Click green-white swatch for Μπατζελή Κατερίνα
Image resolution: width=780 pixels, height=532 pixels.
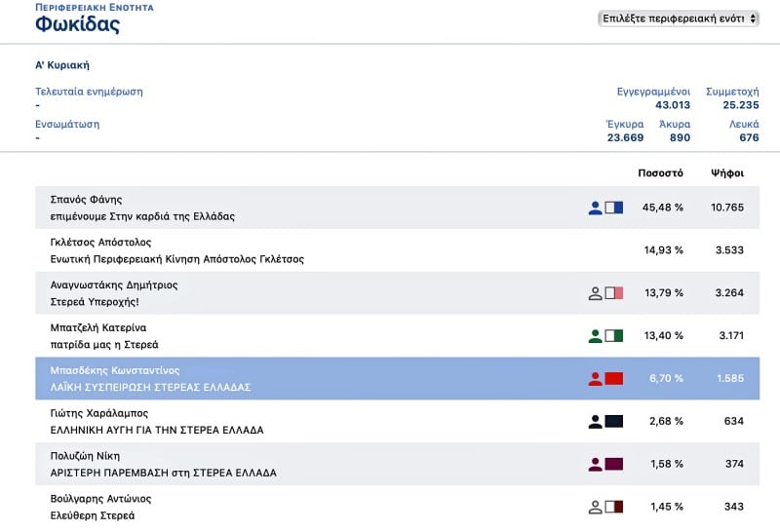pyautogui.click(x=614, y=335)
